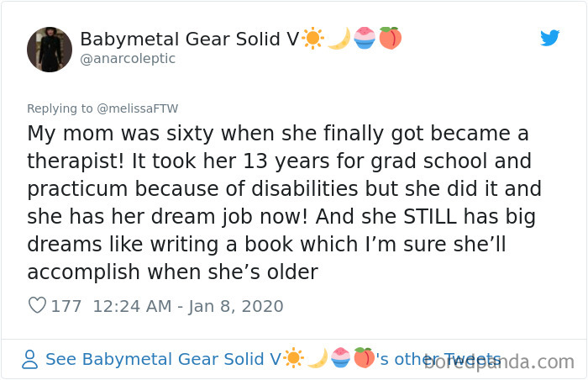Open the @melissaFTW mention in Replying to

pos(137,108)
